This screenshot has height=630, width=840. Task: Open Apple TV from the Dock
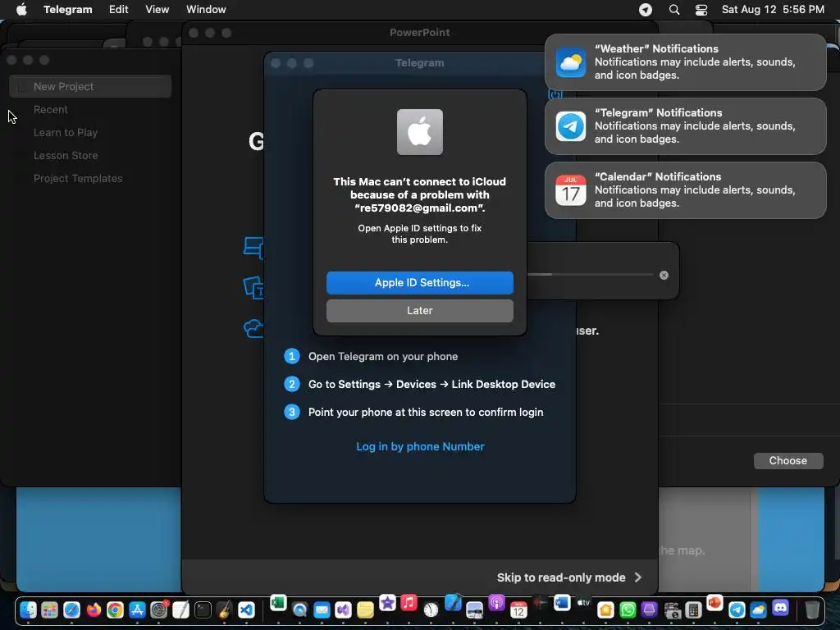point(583,603)
